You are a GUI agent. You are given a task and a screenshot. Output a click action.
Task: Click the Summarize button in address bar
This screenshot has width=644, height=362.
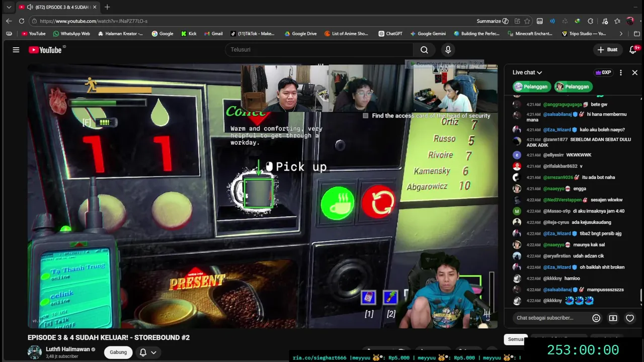tap(492, 21)
